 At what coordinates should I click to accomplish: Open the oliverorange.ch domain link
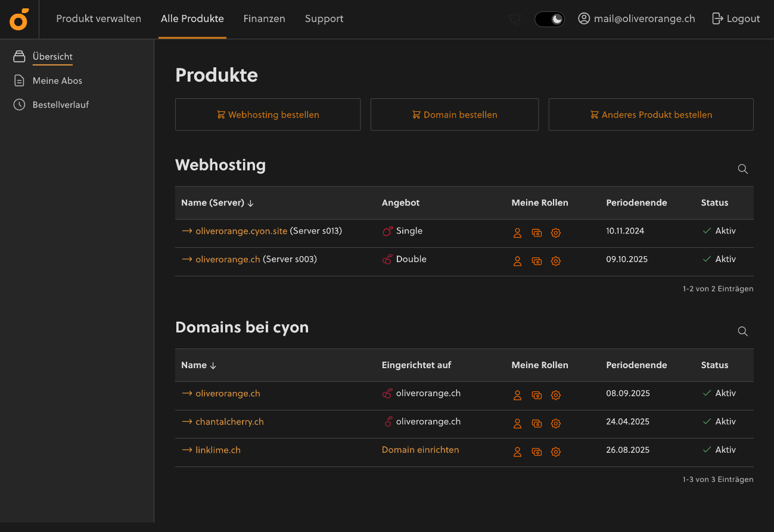228,393
